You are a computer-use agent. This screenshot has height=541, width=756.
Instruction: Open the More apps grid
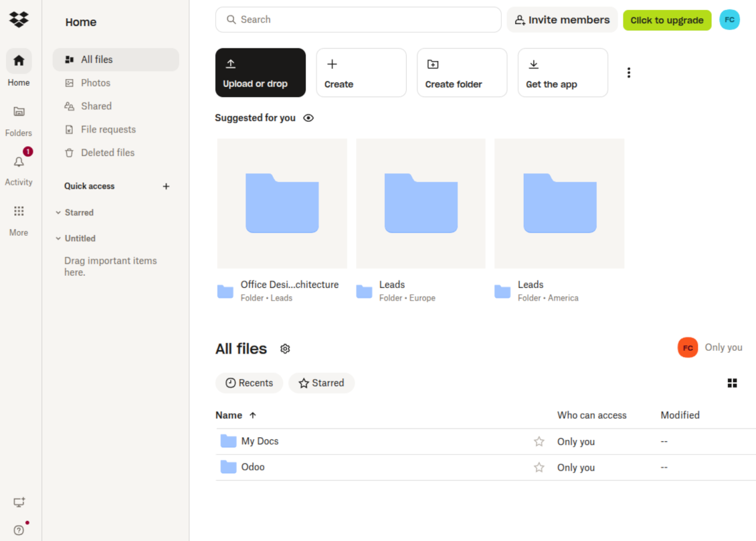coord(19,212)
